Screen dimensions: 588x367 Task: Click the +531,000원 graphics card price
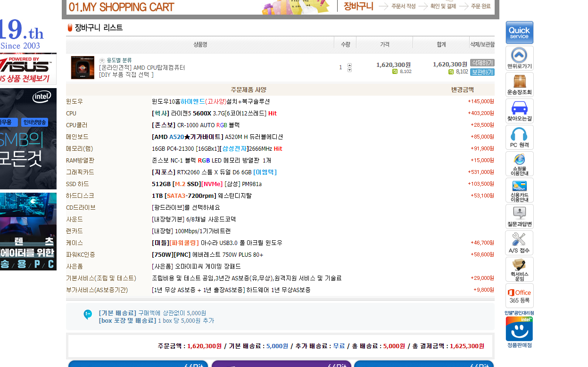coord(481,172)
